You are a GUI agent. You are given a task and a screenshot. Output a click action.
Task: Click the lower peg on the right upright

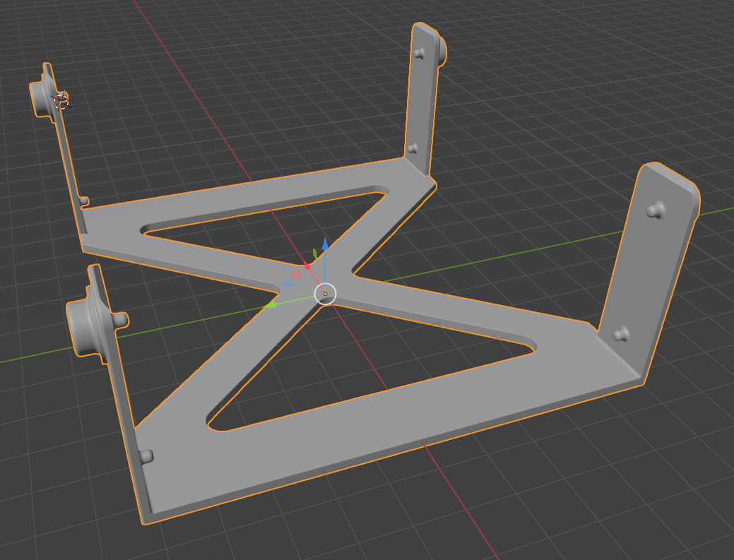(x=621, y=334)
